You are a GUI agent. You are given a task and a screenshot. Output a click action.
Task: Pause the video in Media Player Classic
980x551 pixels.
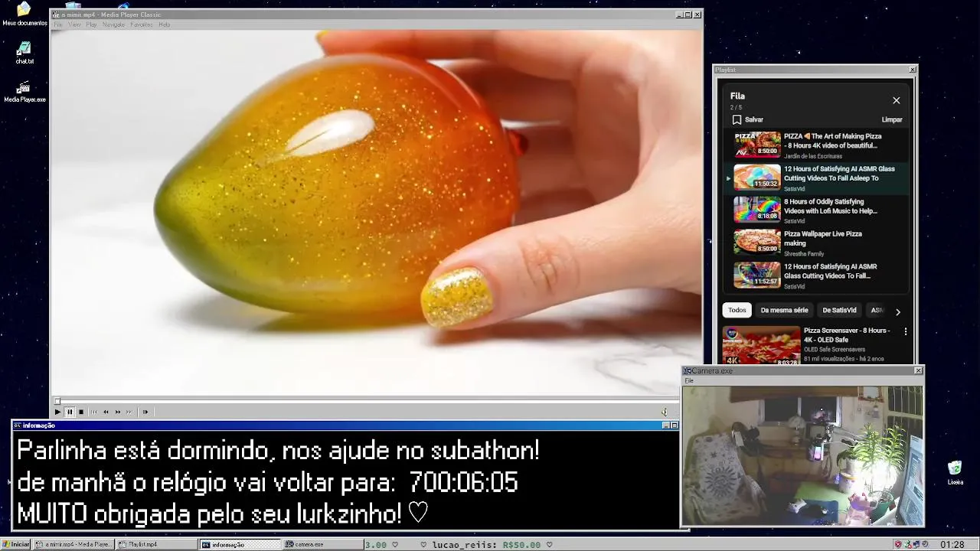(70, 412)
